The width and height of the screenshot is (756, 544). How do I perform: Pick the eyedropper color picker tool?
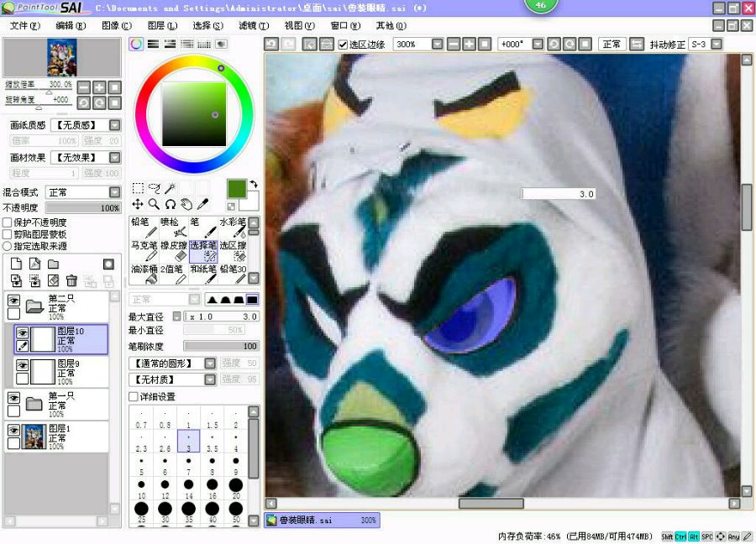tap(202, 204)
